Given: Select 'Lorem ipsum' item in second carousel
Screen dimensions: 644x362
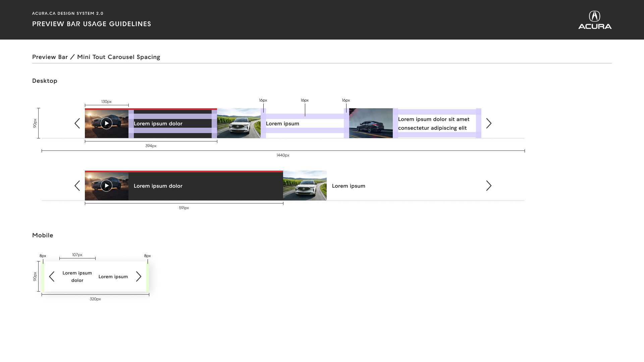Looking at the screenshot, I should [x=348, y=186].
